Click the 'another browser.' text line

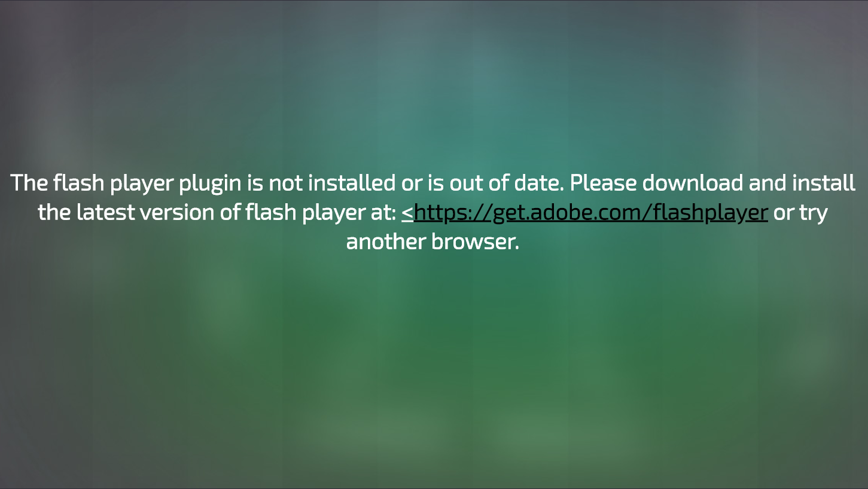(x=433, y=242)
